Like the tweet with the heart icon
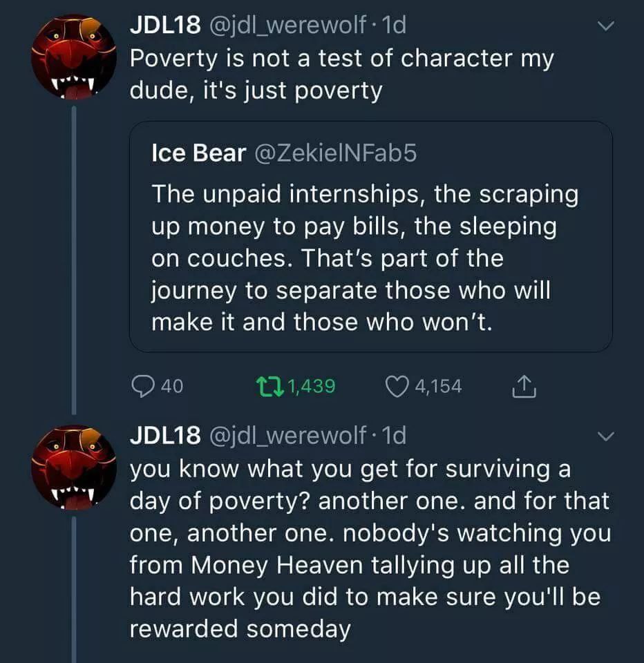The height and width of the screenshot is (663, 644). [x=397, y=386]
